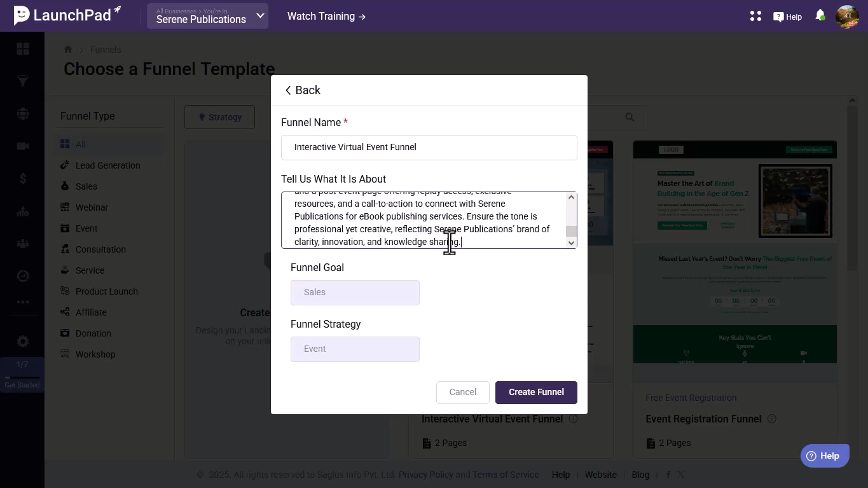Click the globe icon in sidebar
Viewport: 868px width, 488px height.
point(22,114)
